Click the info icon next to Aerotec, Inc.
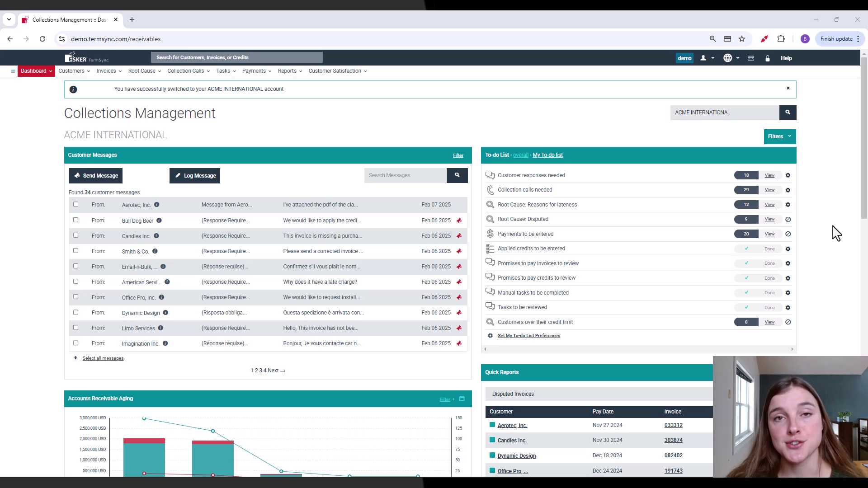 click(157, 205)
